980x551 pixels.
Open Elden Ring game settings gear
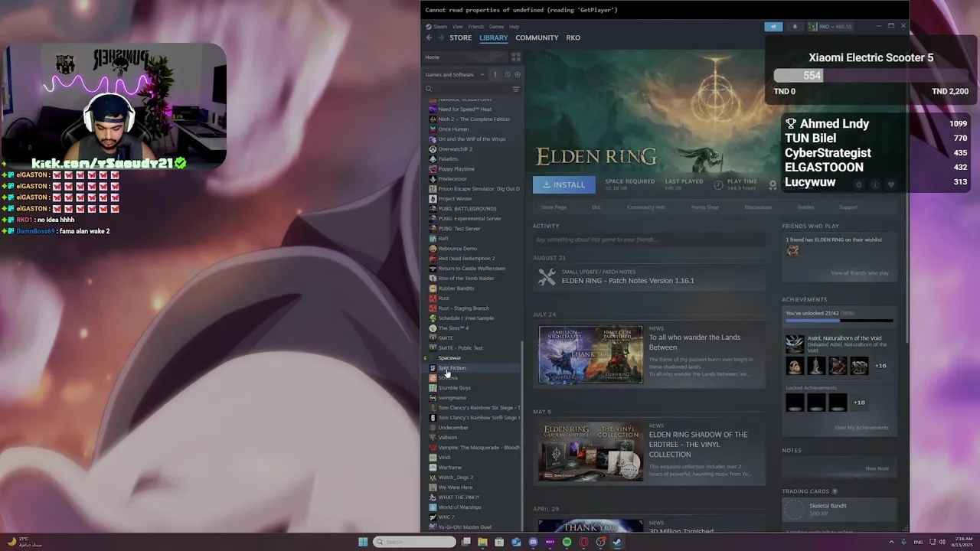click(x=859, y=184)
